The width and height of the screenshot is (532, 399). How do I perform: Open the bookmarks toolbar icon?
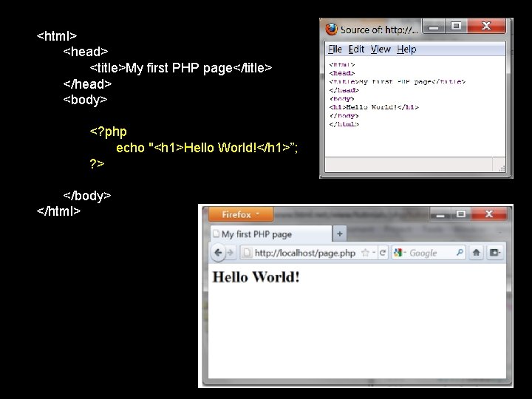[494, 253]
